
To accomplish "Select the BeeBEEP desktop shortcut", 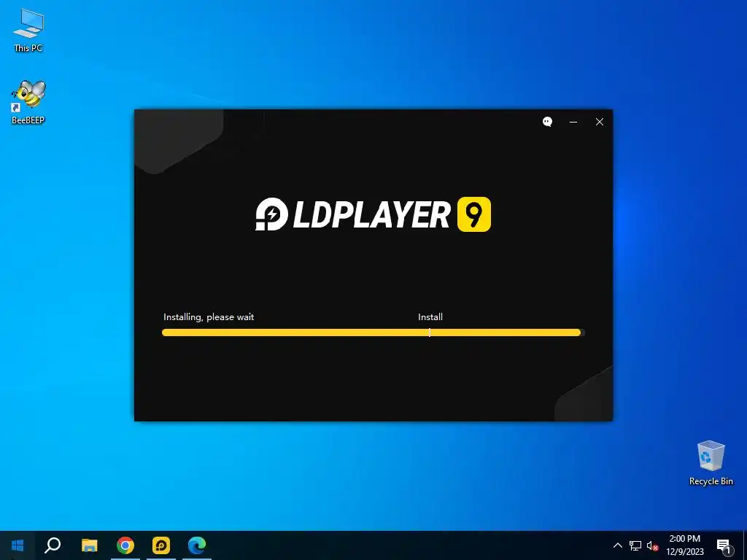I will 28,102.
